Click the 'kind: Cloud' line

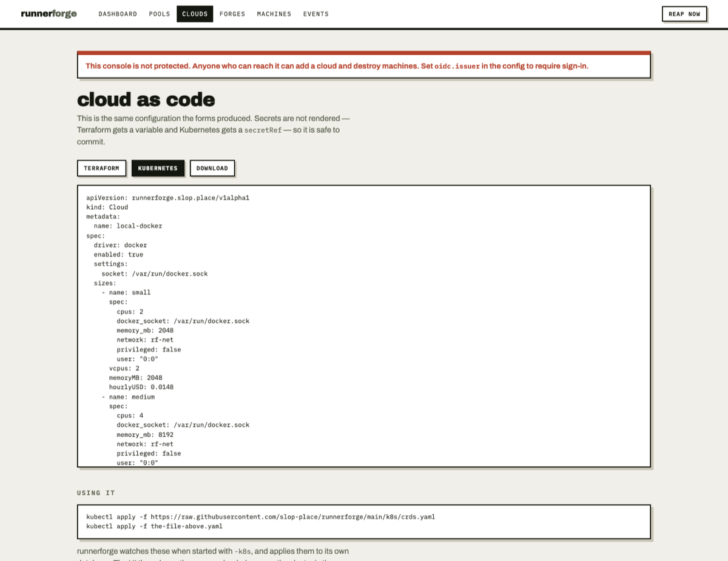tap(107, 207)
